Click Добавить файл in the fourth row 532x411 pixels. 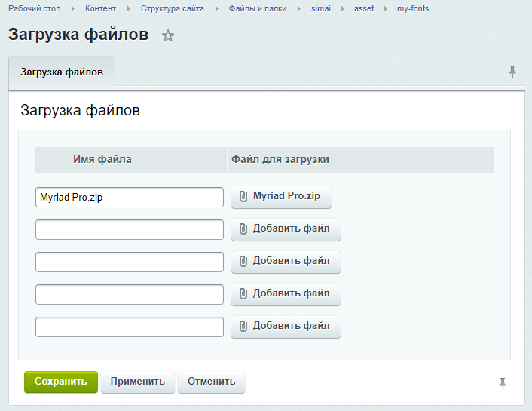[286, 294]
